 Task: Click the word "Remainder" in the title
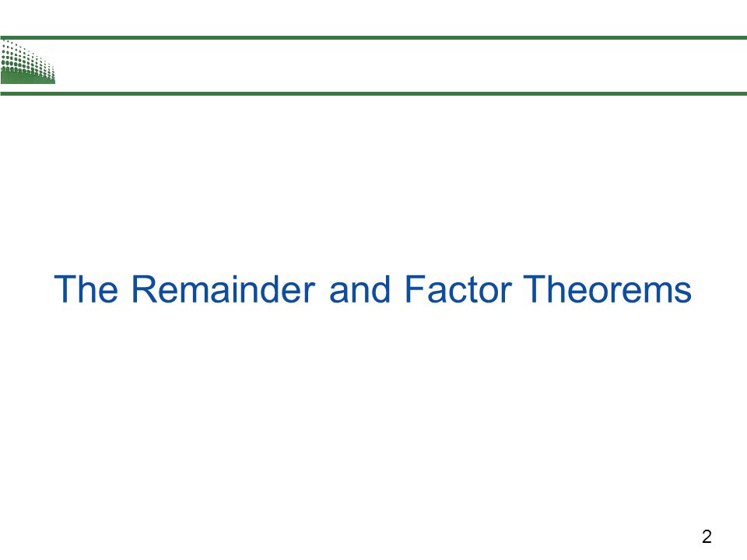[x=223, y=289]
